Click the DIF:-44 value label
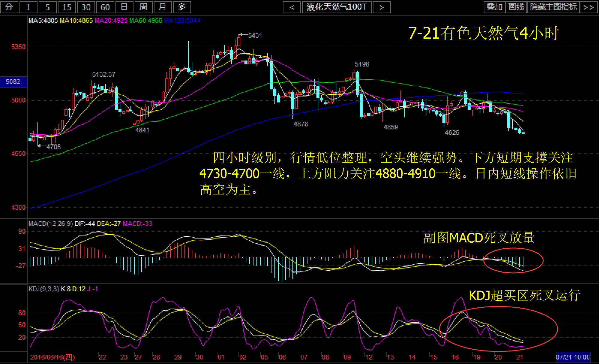Viewport: 599px width, 364px height. click(x=85, y=224)
